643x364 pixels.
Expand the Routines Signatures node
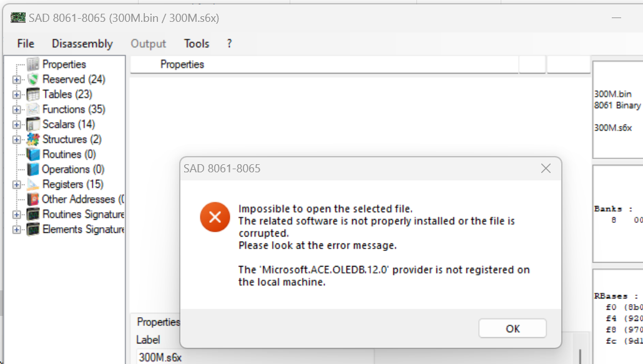pyautogui.click(x=16, y=215)
